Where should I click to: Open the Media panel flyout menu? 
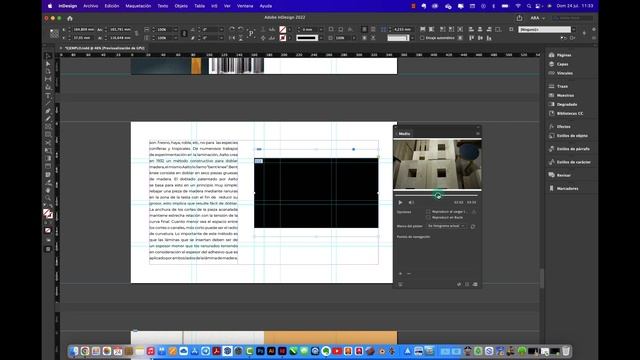tap(478, 133)
